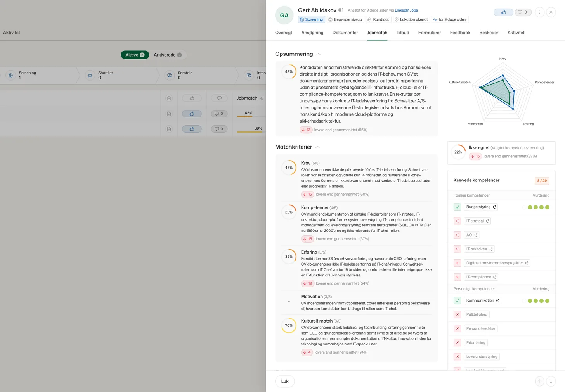Follow the LinkedIn Jobs link
The width and height of the screenshot is (565, 392).
click(x=406, y=10)
